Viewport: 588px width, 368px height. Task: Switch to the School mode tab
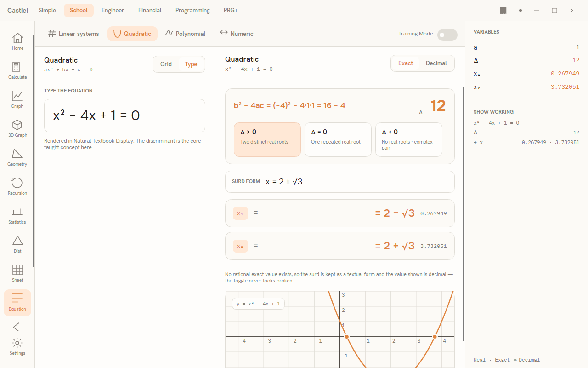pos(79,10)
